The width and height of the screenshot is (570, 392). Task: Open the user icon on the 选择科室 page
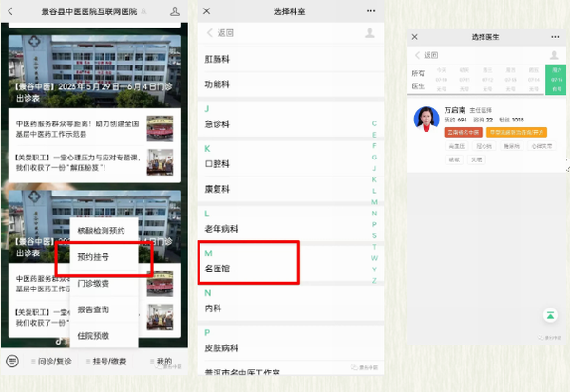(370, 32)
